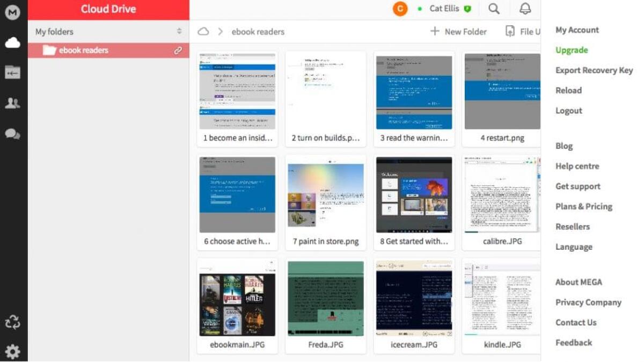Select My Account from the menu
The height and width of the screenshot is (362, 644).
[577, 30]
